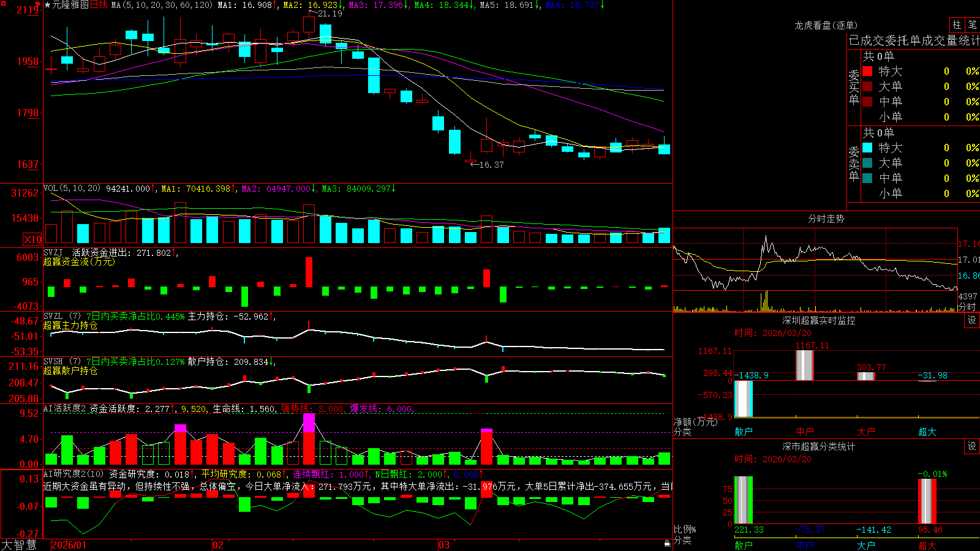The height and width of the screenshot is (551, 980).
Task: Click the dark red 中单 swatch under 委买单
Action: pyautogui.click(x=867, y=102)
